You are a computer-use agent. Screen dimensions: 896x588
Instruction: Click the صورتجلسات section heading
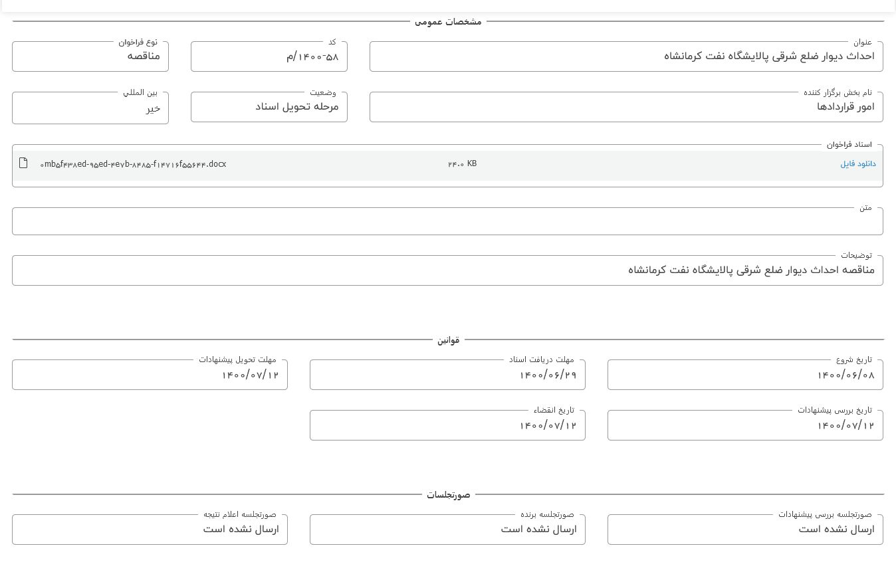(x=448, y=495)
